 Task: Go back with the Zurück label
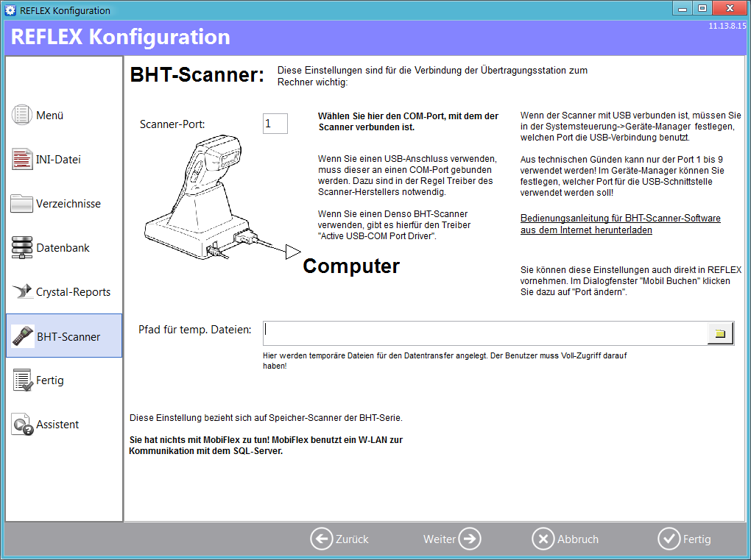click(352, 539)
